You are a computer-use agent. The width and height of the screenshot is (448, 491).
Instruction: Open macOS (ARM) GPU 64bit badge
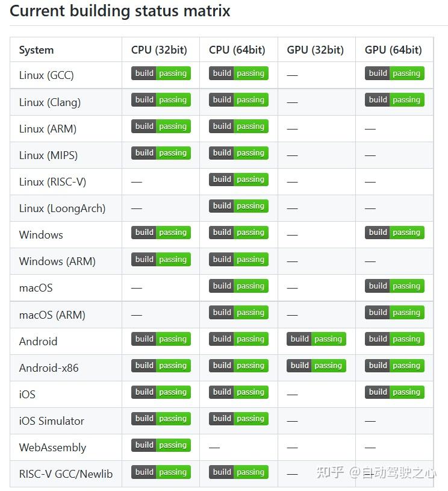point(394,313)
